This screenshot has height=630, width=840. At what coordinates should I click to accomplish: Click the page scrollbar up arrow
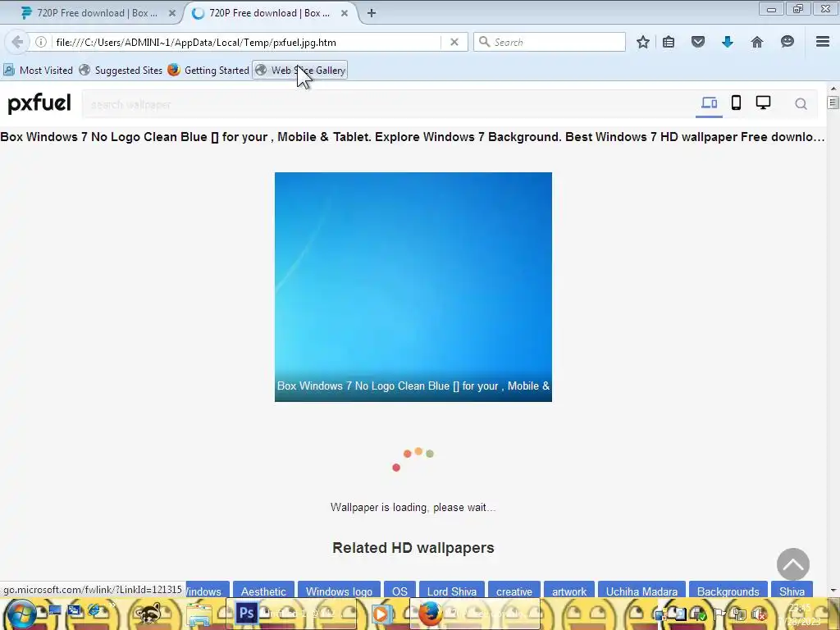833,89
